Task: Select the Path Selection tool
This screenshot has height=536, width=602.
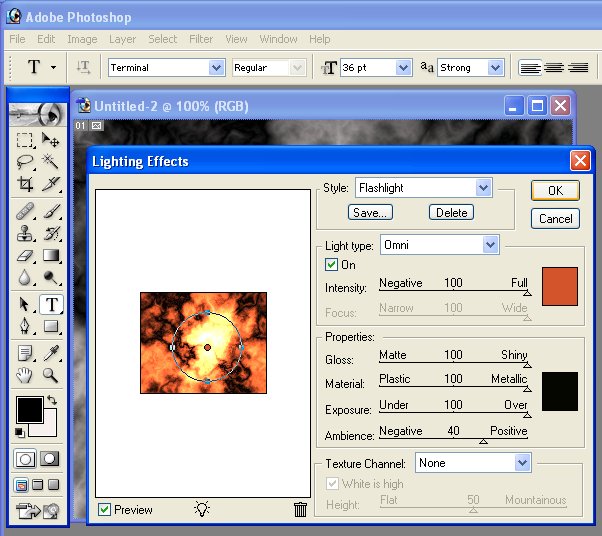Action: (x=25, y=304)
